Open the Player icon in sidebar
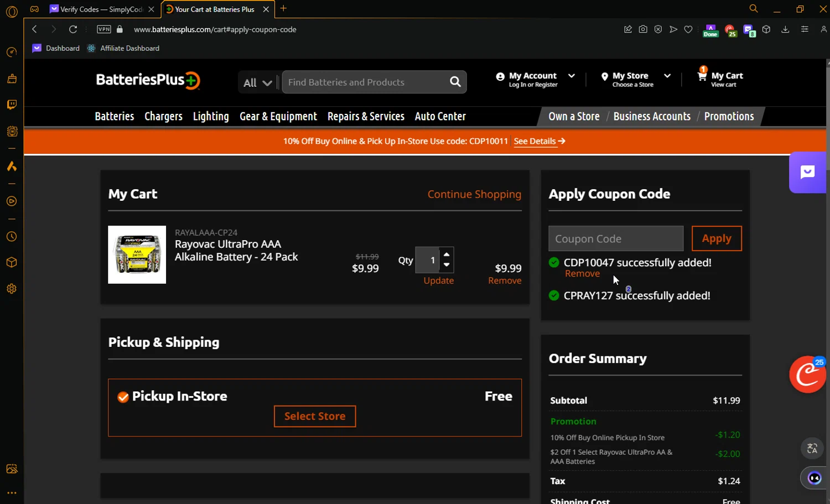This screenshot has width=830, height=504. click(x=12, y=201)
